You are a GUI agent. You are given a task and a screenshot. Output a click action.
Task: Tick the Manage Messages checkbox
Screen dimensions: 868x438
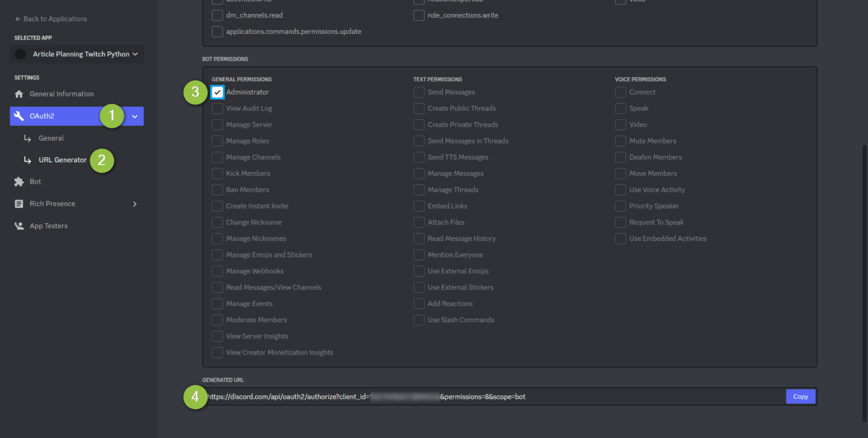[x=419, y=174]
